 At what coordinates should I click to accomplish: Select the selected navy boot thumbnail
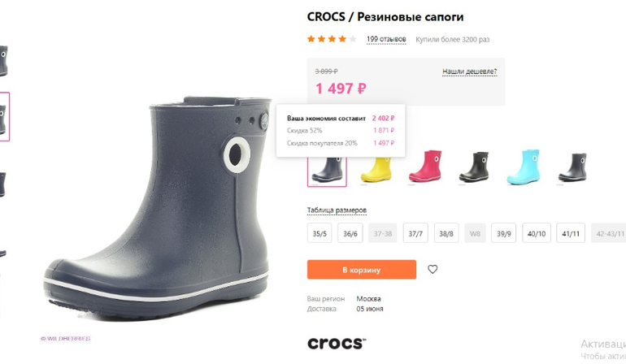pyautogui.click(x=327, y=171)
